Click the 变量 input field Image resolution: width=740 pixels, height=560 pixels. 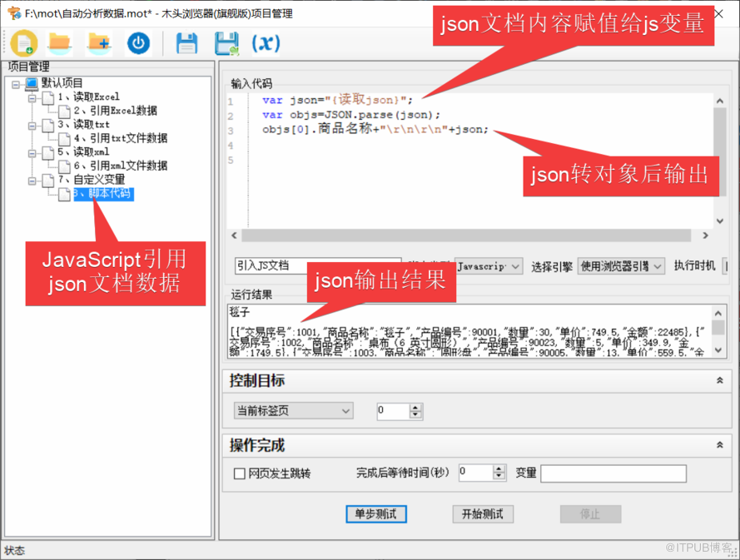pos(613,473)
